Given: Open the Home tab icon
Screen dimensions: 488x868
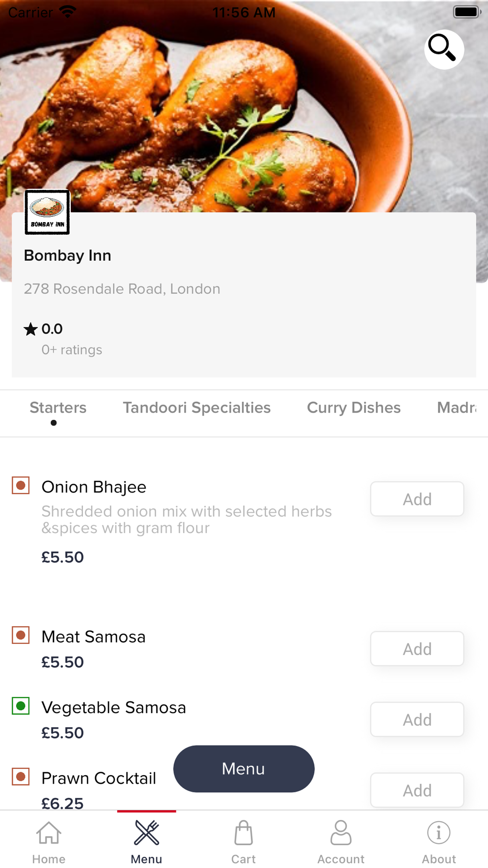Looking at the screenshot, I should click(49, 833).
